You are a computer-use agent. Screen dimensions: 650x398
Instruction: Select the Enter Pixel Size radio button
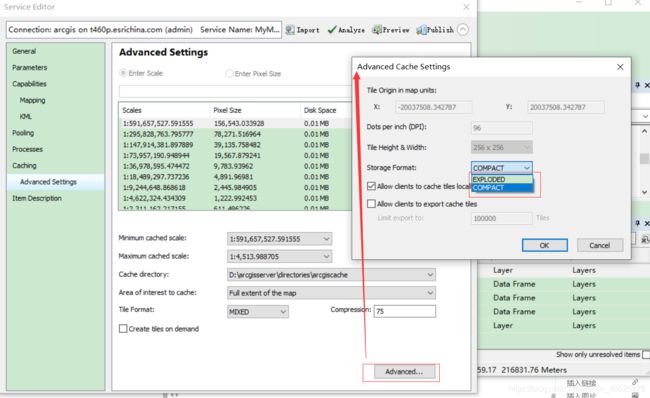(x=229, y=73)
